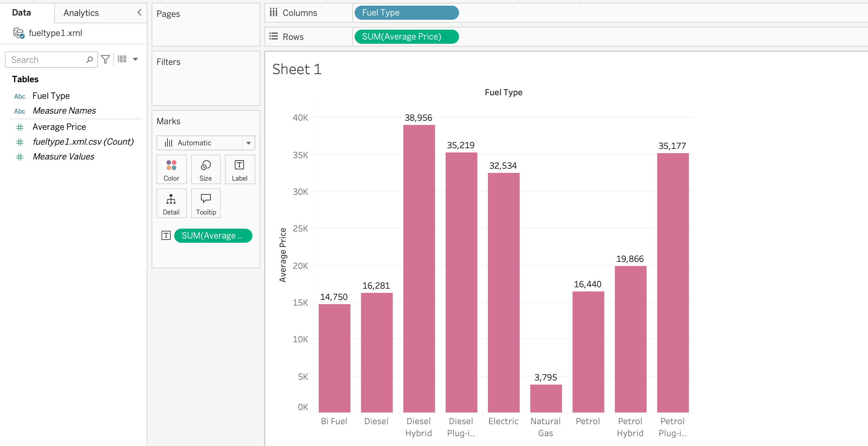
Task: Click the Fuel Type pill in Columns
Action: click(x=406, y=13)
